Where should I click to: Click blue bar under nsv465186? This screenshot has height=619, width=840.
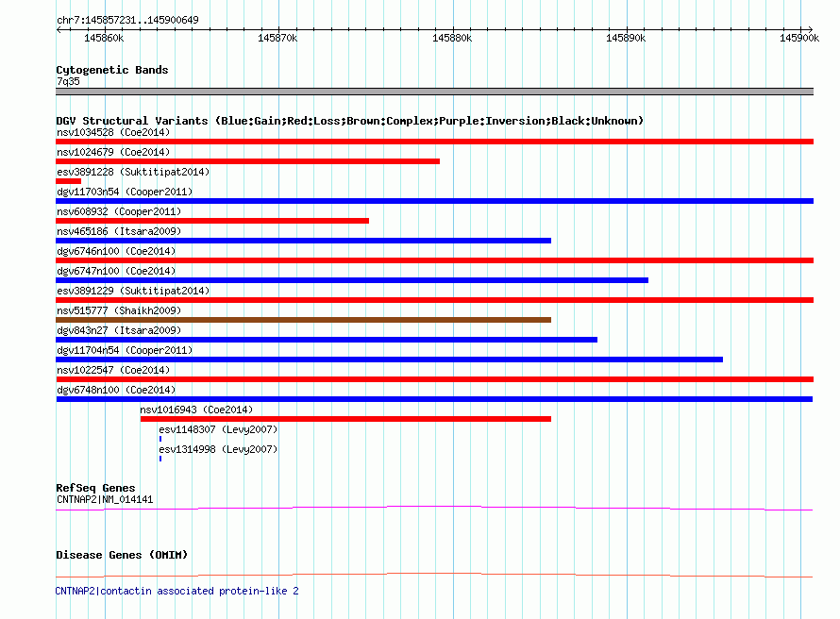tap(303, 241)
